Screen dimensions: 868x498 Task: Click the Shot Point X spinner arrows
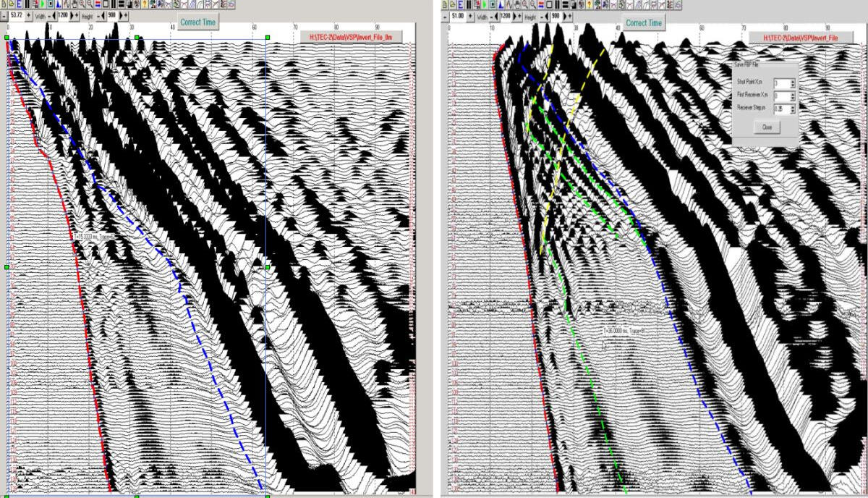[793, 83]
